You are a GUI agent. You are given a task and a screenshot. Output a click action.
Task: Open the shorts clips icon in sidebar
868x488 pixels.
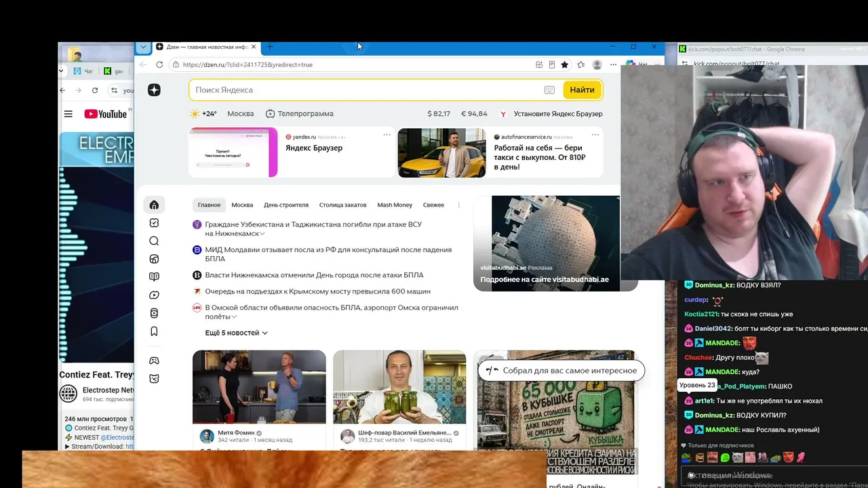[x=154, y=313]
